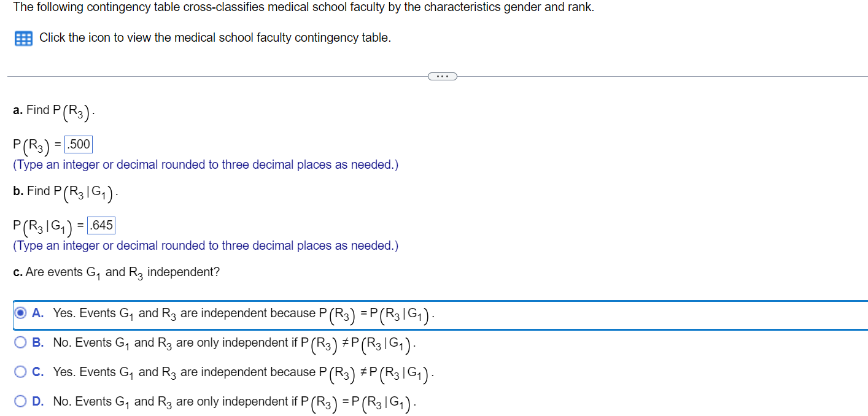
Task: Click the blue grid icon beside the instructions
Action: [x=23, y=38]
